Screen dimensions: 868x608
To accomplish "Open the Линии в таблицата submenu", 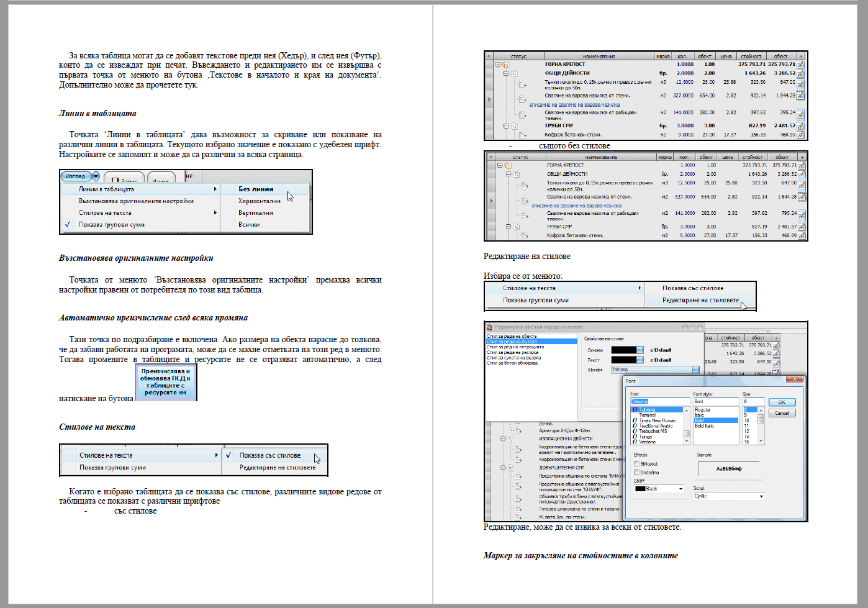I will click(x=140, y=189).
